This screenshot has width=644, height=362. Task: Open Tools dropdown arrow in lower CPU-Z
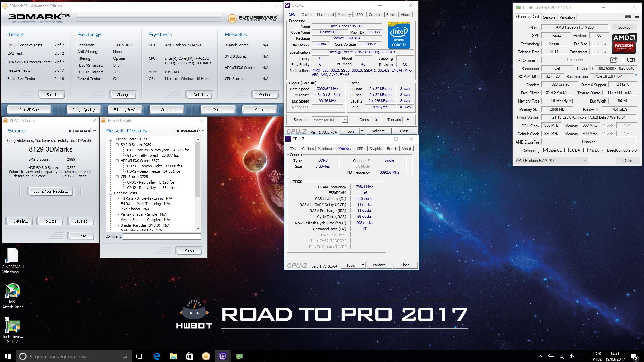click(363, 265)
